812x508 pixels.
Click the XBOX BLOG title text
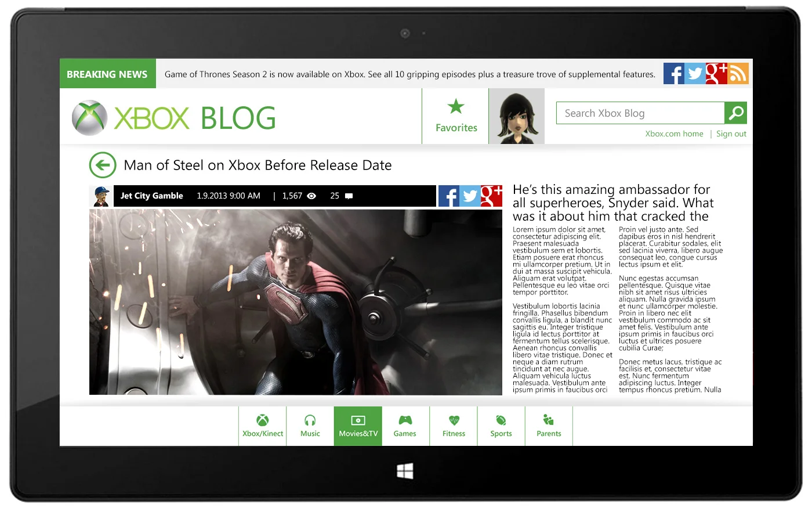coord(195,118)
